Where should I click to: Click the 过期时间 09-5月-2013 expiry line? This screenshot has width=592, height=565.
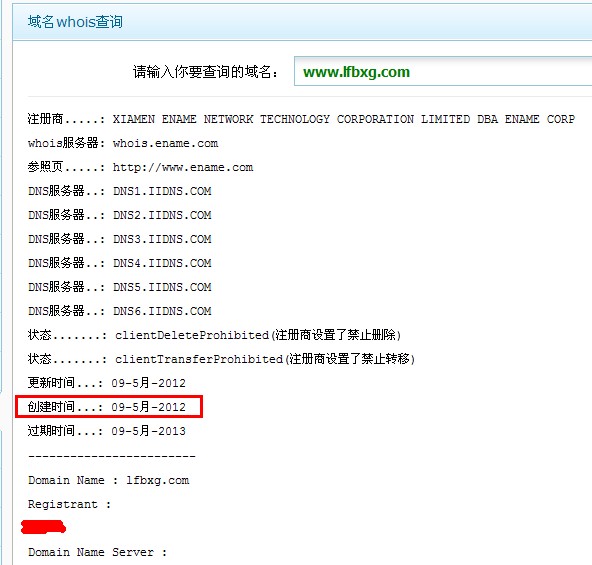(x=107, y=431)
